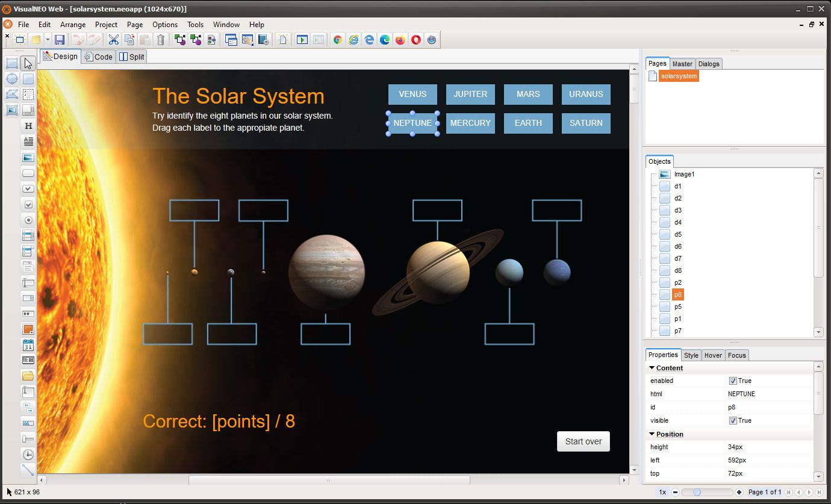This screenshot has width=831, height=504.
Task: Uncheck the enabled checkbox for NEPTUNE
Action: click(x=732, y=381)
